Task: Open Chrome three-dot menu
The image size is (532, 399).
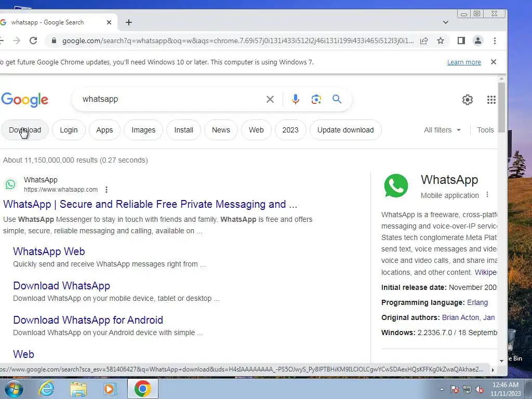Action: click(x=495, y=41)
